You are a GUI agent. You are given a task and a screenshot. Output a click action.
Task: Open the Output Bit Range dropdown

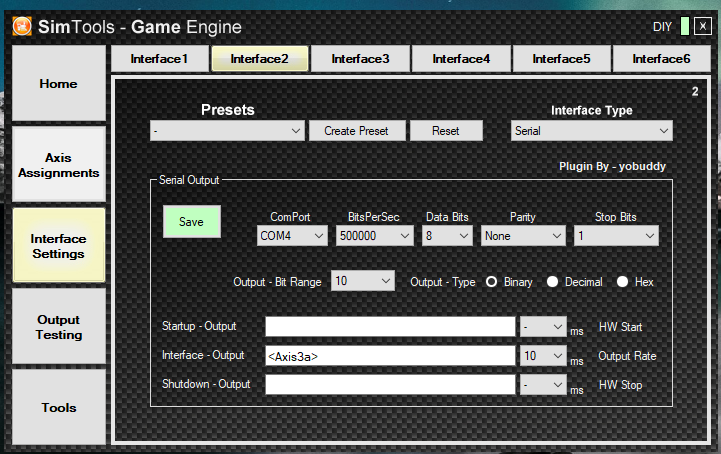[363, 282]
